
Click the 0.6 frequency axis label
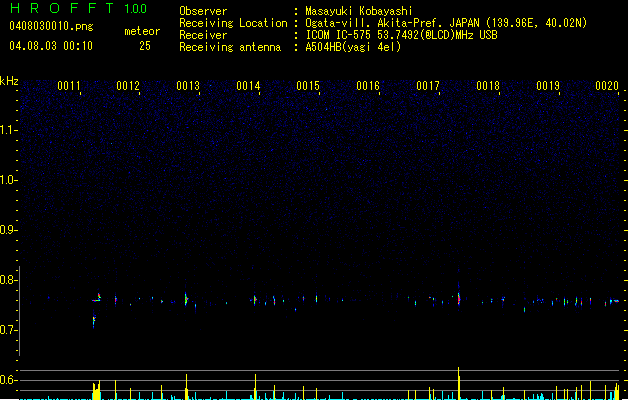tap(8, 380)
